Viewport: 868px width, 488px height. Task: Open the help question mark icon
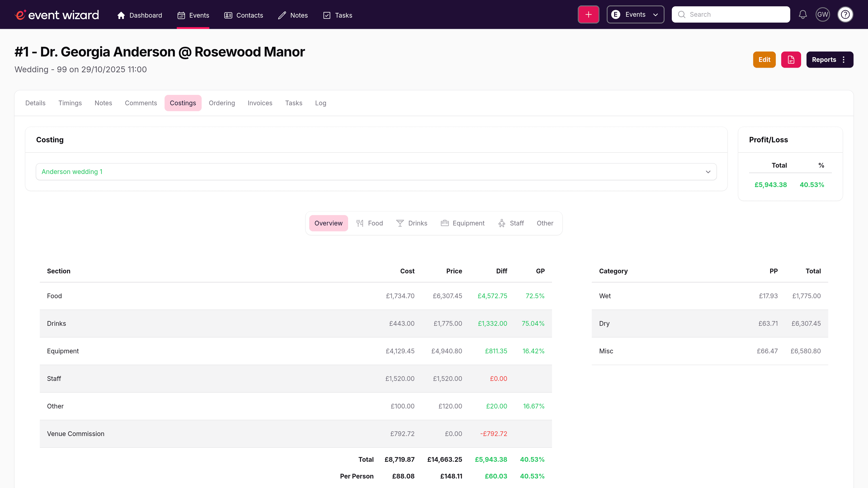(845, 14)
